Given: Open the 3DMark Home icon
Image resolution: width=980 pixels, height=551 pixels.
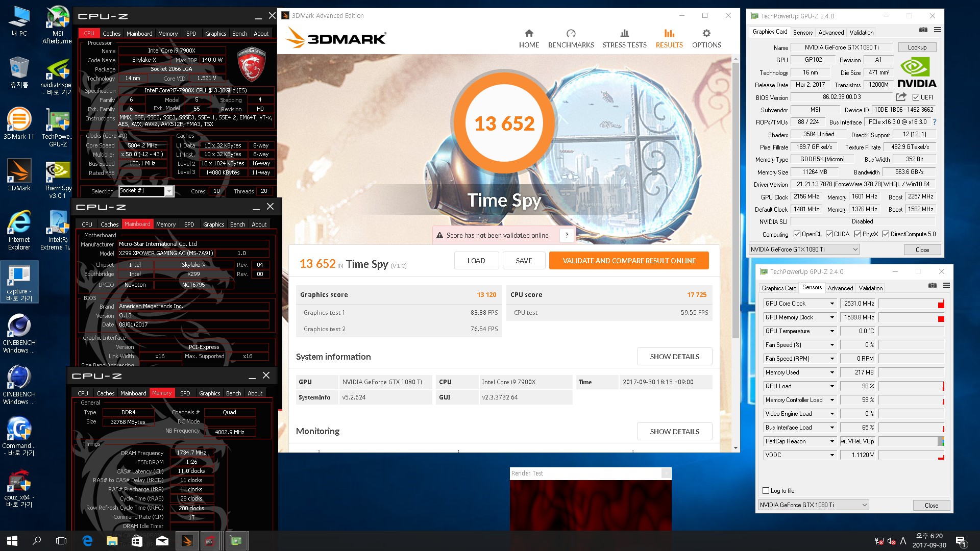Looking at the screenshot, I should 529,38.
